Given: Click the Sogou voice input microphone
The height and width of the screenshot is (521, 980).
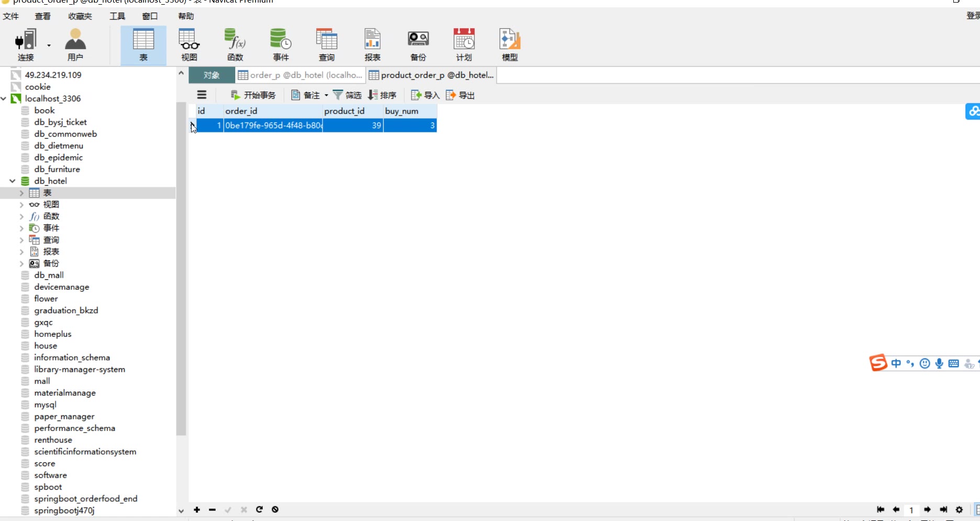Looking at the screenshot, I should (x=939, y=363).
